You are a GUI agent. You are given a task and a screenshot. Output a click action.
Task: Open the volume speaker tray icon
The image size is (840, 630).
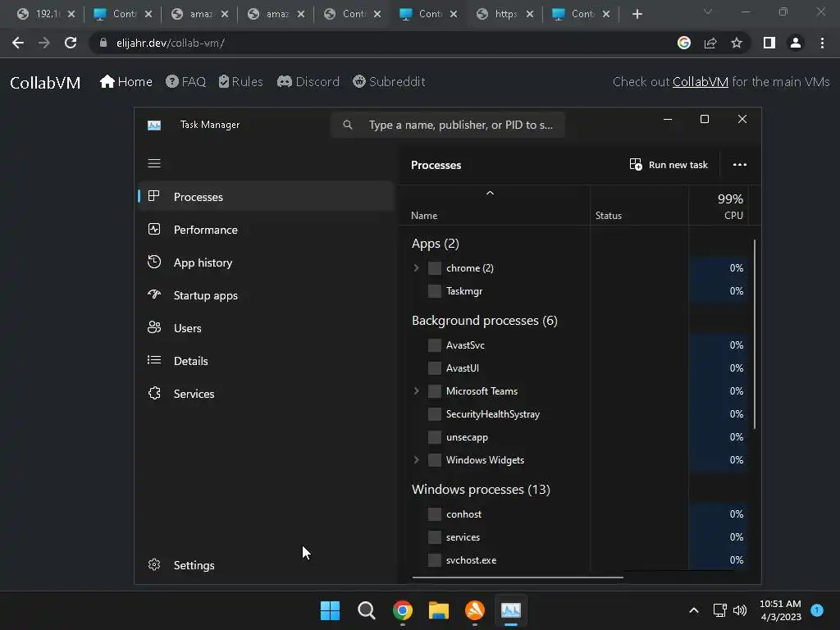pos(740,610)
